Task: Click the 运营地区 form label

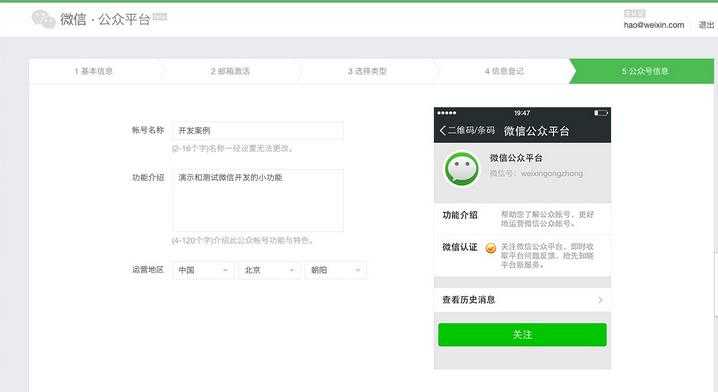Action: tap(148, 269)
